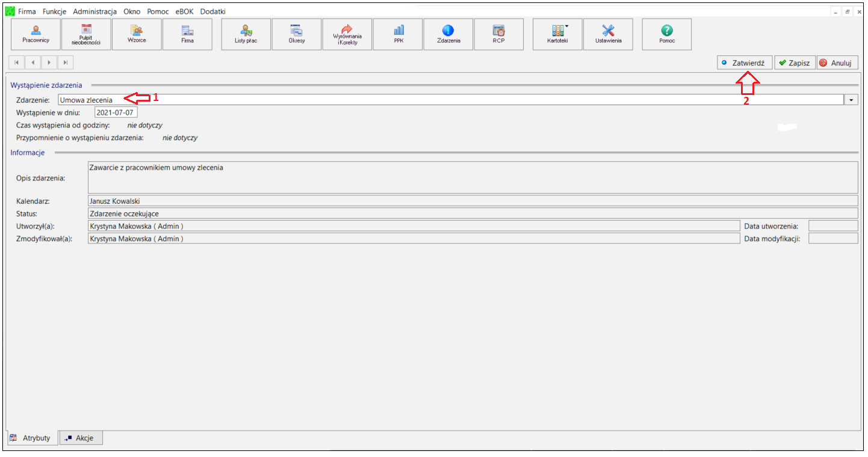The height and width of the screenshot is (457, 868).
Task: Click the Zapisz button
Action: click(x=795, y=63)
